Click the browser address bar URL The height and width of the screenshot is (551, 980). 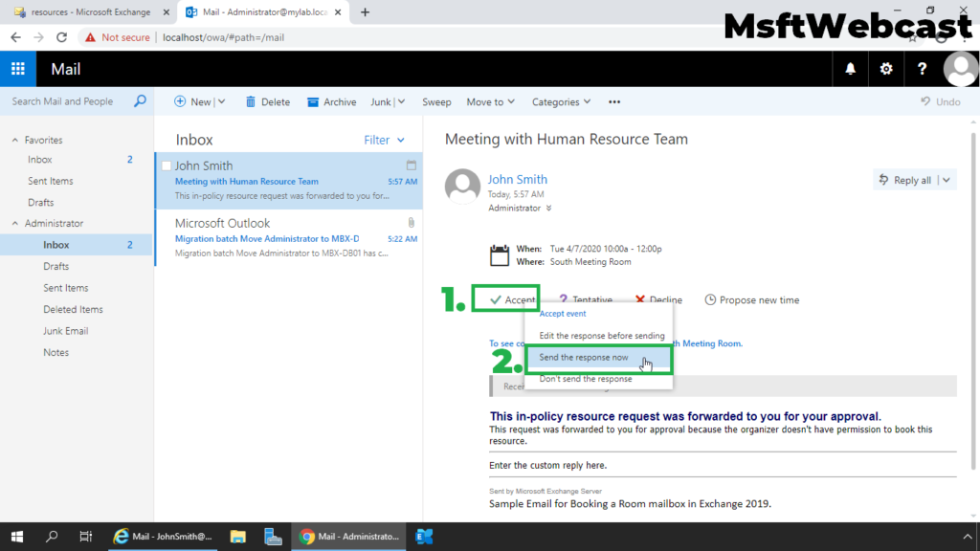click(223, 37)
